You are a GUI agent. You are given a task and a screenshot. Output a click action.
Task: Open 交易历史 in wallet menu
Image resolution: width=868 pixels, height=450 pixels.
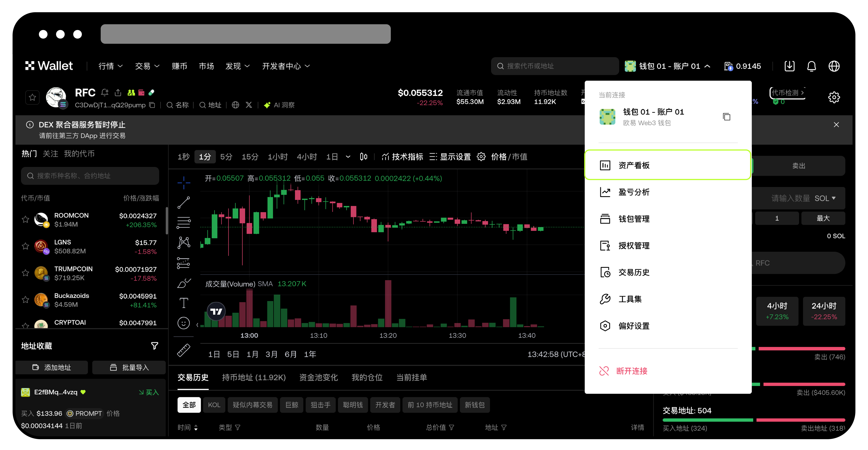pos(668,272)
